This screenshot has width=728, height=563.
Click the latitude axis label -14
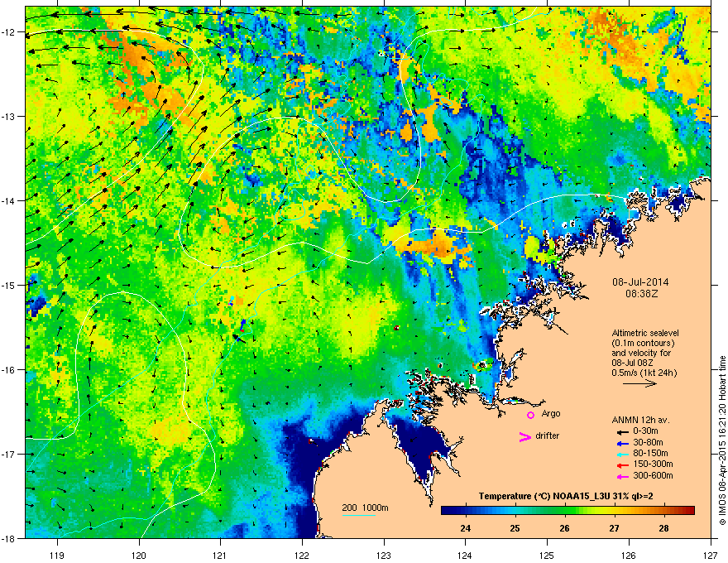(x=9, y=200)
